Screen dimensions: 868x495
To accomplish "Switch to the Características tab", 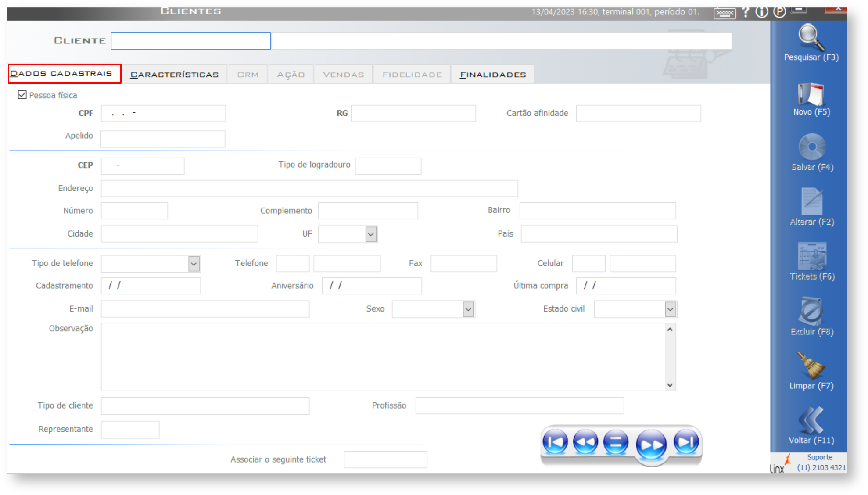I will coord(174,75).
